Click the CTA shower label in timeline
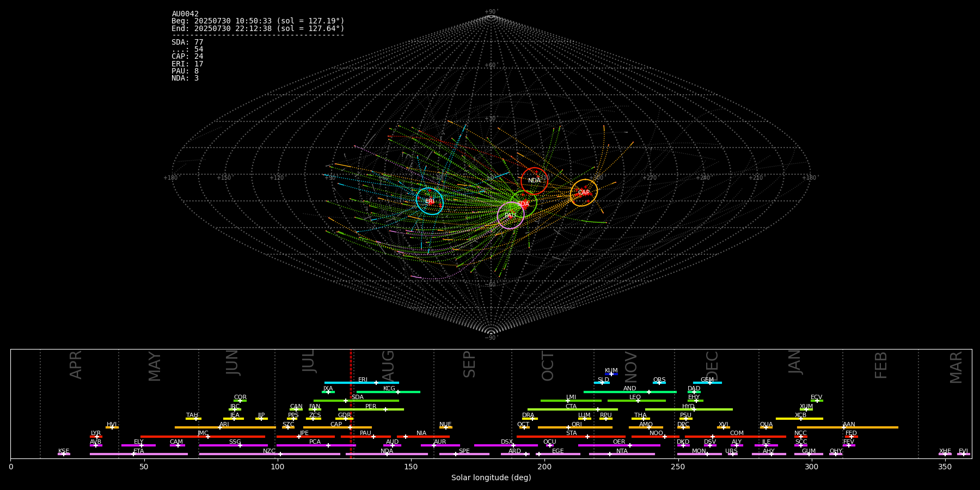 [x=571, y=406]
